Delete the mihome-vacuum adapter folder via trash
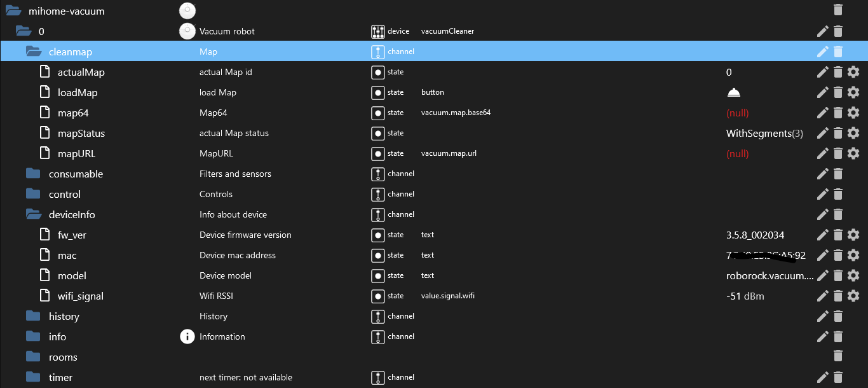Image resolution: width=868 pixels, height=388 pixels. 837,10
